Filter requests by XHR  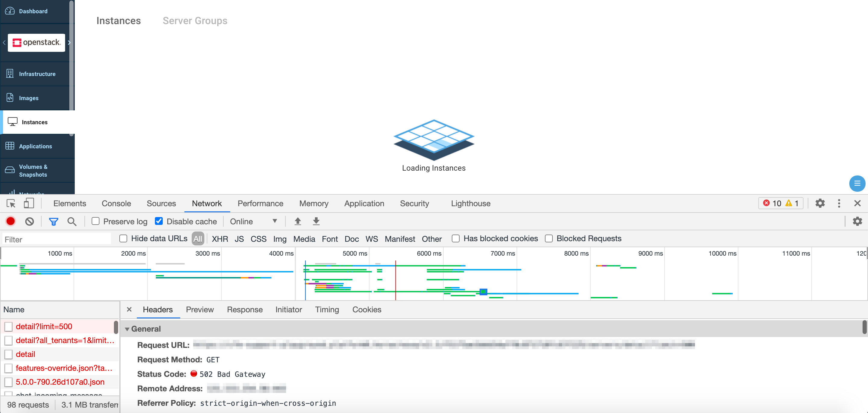click(x=220, y=239)
